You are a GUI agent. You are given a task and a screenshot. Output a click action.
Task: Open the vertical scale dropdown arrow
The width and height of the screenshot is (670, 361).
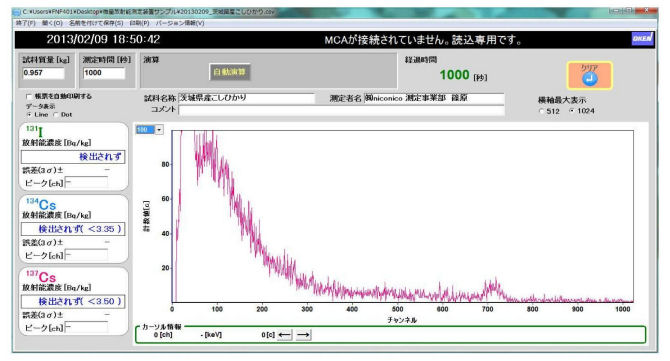(x=159, y=129)
